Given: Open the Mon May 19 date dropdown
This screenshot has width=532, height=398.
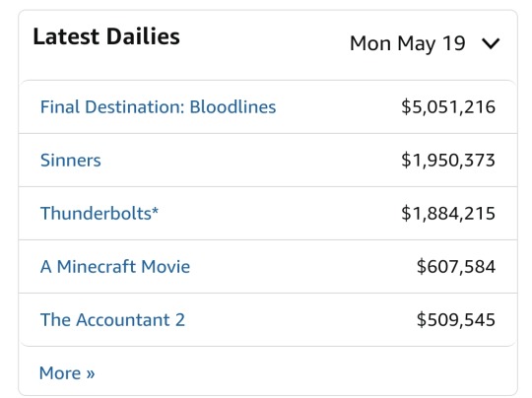Looking at the screenshot, I should 425,43.
